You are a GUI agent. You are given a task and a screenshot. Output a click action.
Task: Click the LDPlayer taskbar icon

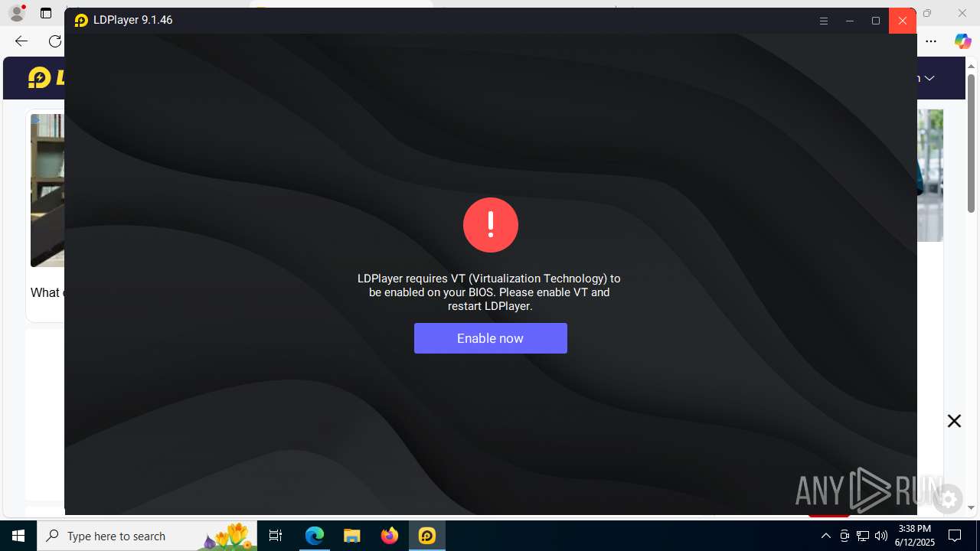pos(426,536)
